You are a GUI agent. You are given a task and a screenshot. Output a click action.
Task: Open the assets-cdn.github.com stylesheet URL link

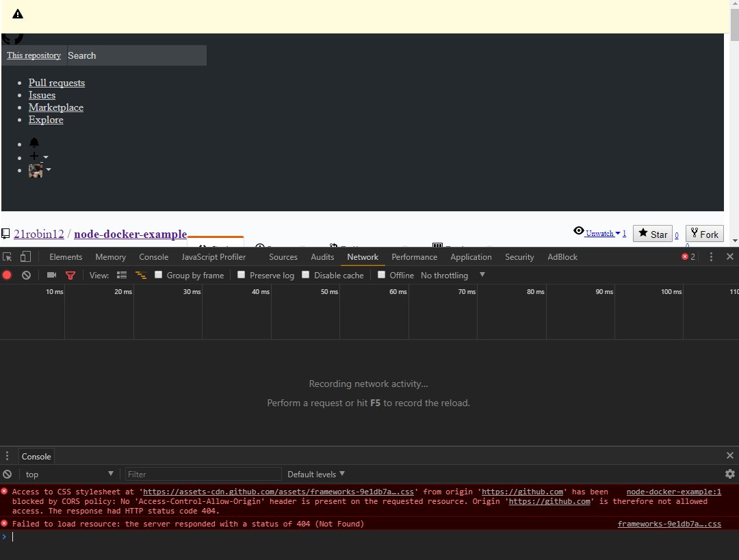click(278, 491)
